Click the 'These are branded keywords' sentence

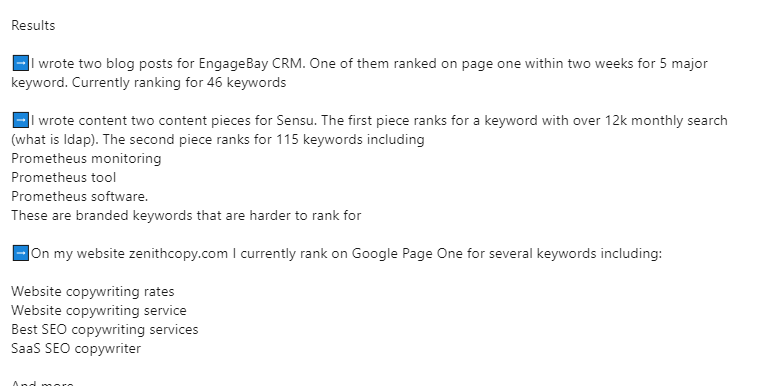pos(186,216)
